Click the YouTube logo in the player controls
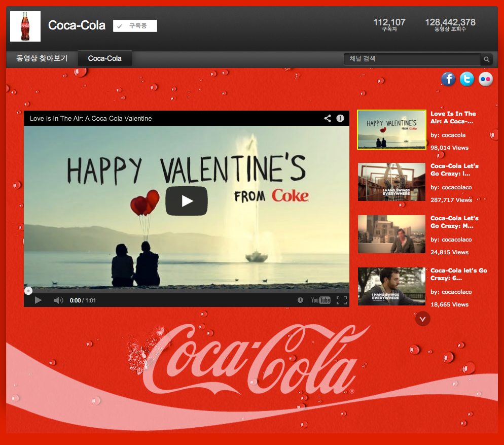The width and height of the screenshot is (504, 445). (320, 300)
